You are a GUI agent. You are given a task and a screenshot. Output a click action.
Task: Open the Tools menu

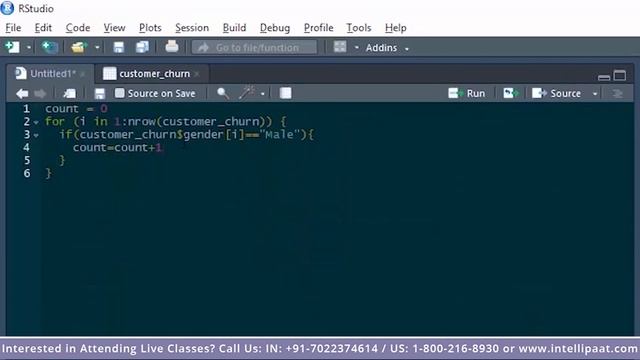359,28
